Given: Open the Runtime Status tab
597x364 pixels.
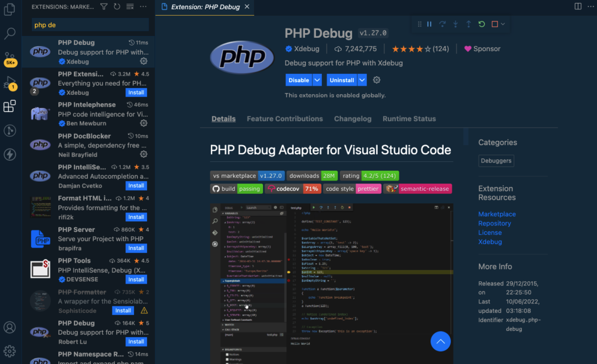Looking at the screenshot, I should (409, 119).
